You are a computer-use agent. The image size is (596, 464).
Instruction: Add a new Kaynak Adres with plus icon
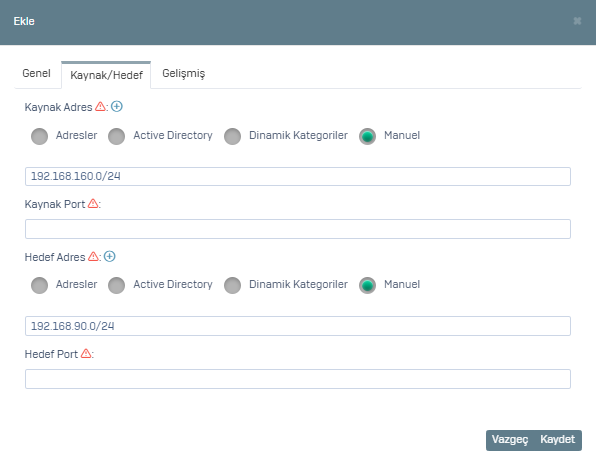point(117,107)
